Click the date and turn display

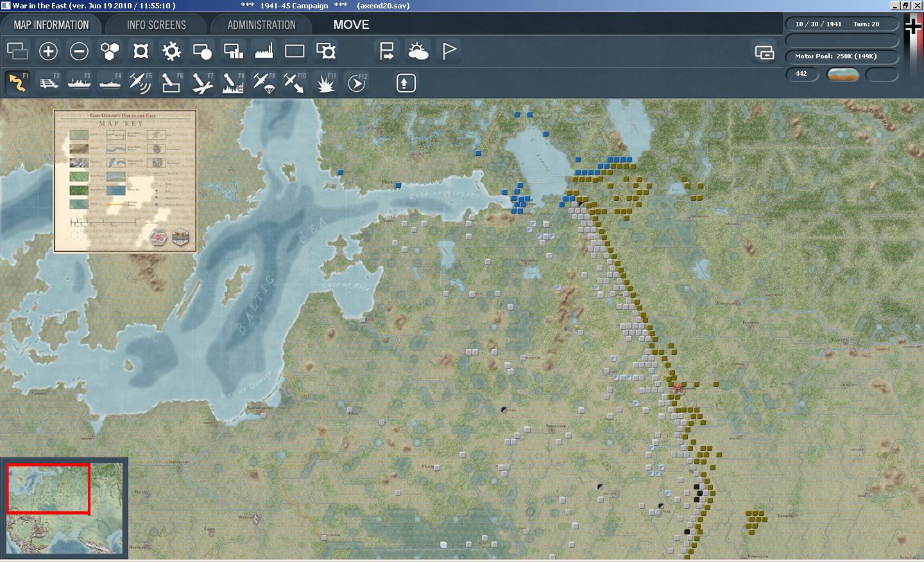(x=841, y=24)
